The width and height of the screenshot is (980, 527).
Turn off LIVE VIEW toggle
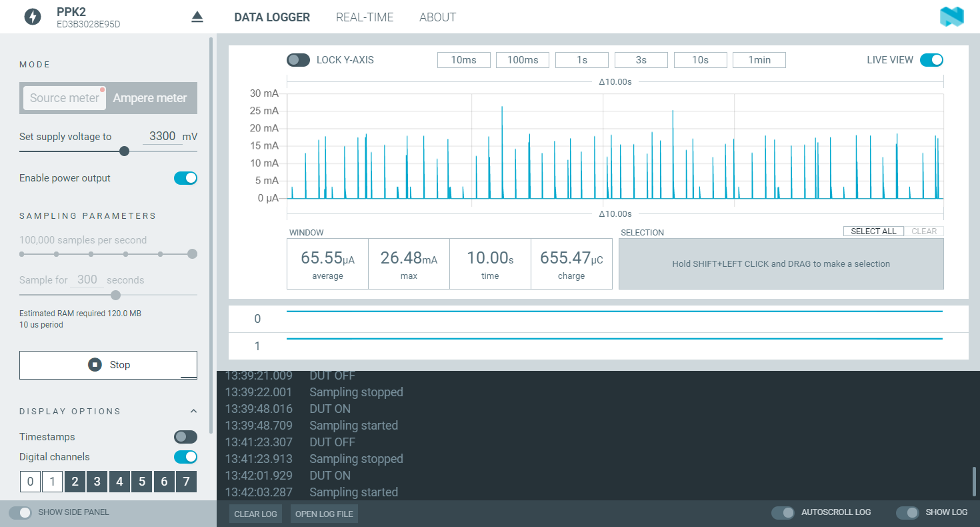tap(932, 60)
